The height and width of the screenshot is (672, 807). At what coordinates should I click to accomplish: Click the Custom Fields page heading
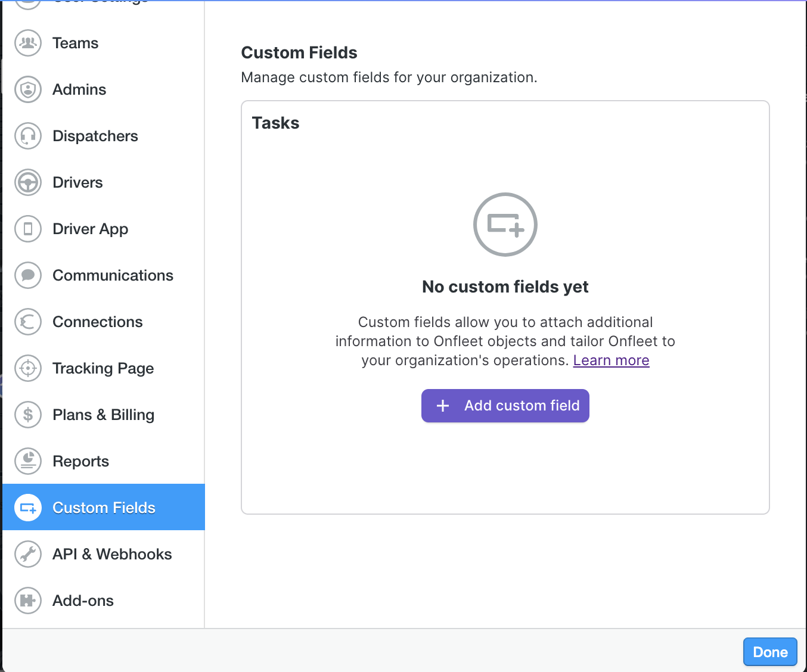click(x=299, y=52)
